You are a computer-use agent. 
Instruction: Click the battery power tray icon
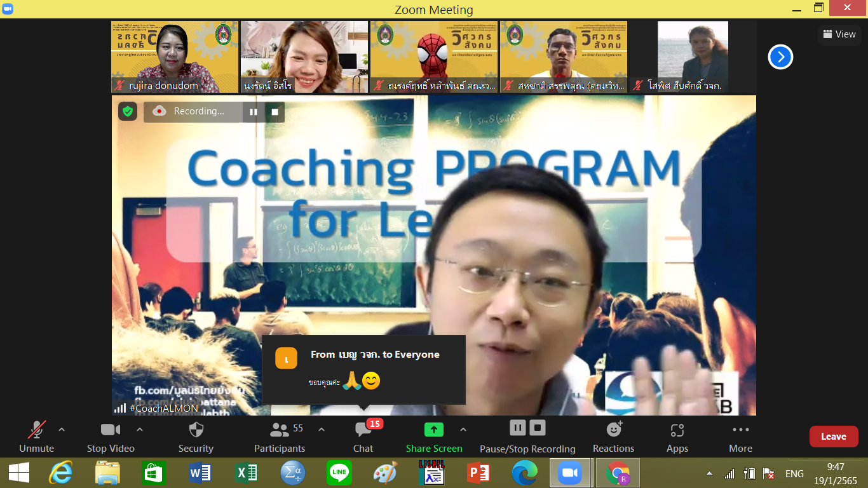pyautogui.click(x=750, y=474)
